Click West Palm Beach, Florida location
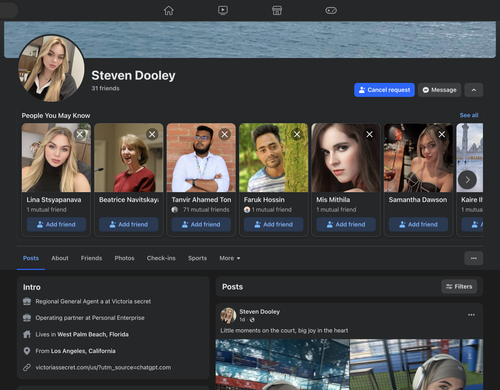This screenshot has width=500, height=390. [x=93, y=334]
